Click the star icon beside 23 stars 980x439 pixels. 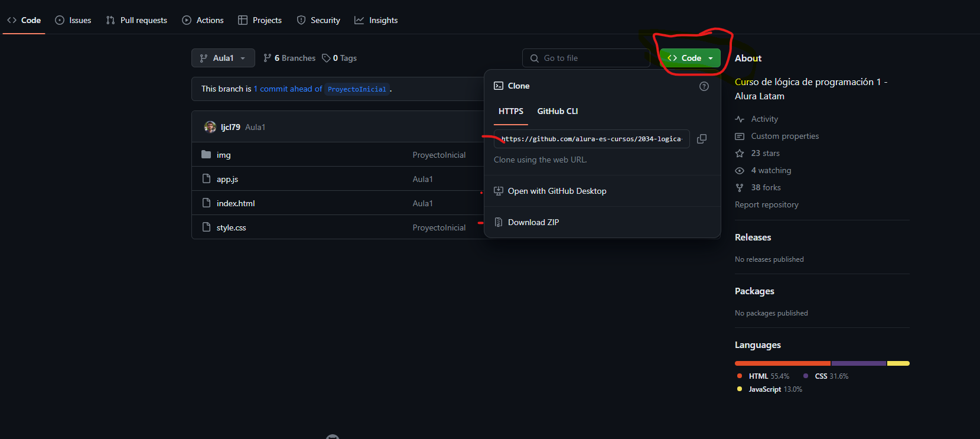click(x=740, y=153)
